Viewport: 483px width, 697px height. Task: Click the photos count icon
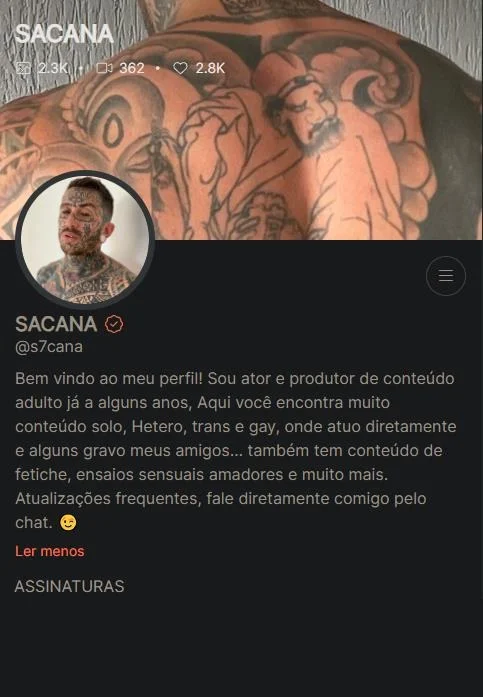[23, 68]
